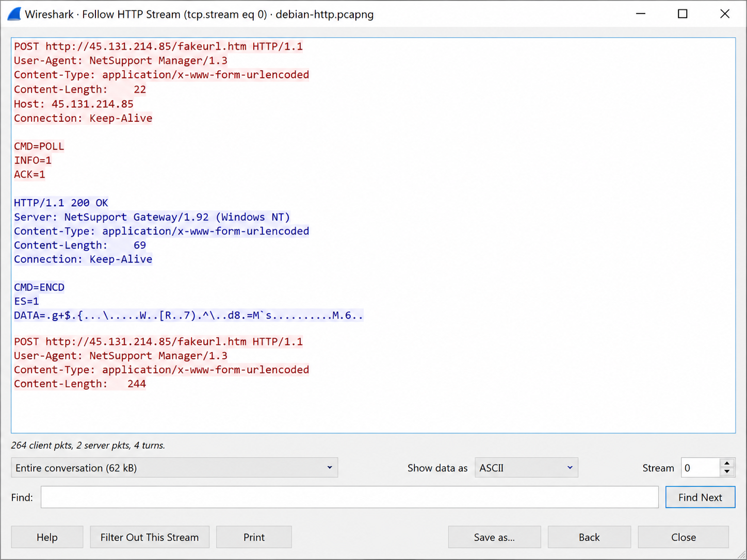Viewport: 747px width, 560px height.
Task: Click the 'ES=1' line
Action: click(26, 301)
